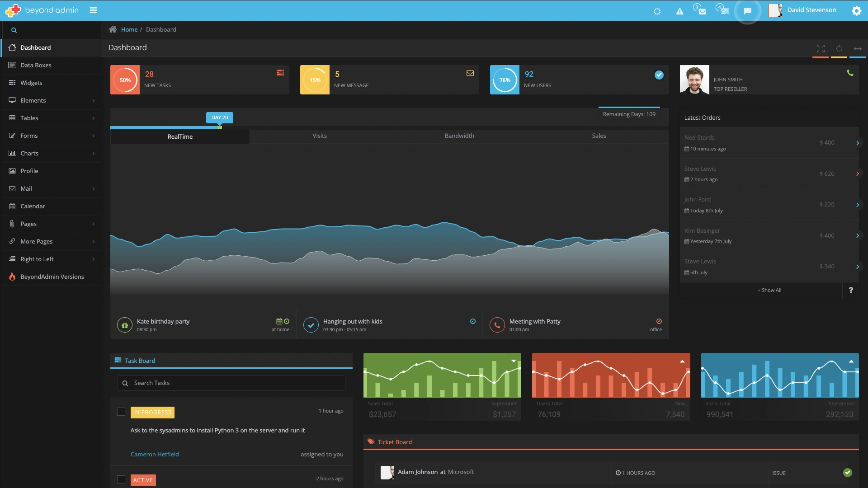The height and width of the screenshot is (488, 868).
Task: Click inside the Search Tasks field
Action: (231, 383)
